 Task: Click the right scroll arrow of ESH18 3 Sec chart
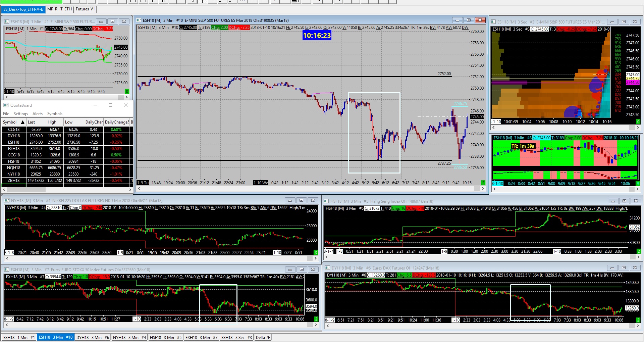point(638,127)
